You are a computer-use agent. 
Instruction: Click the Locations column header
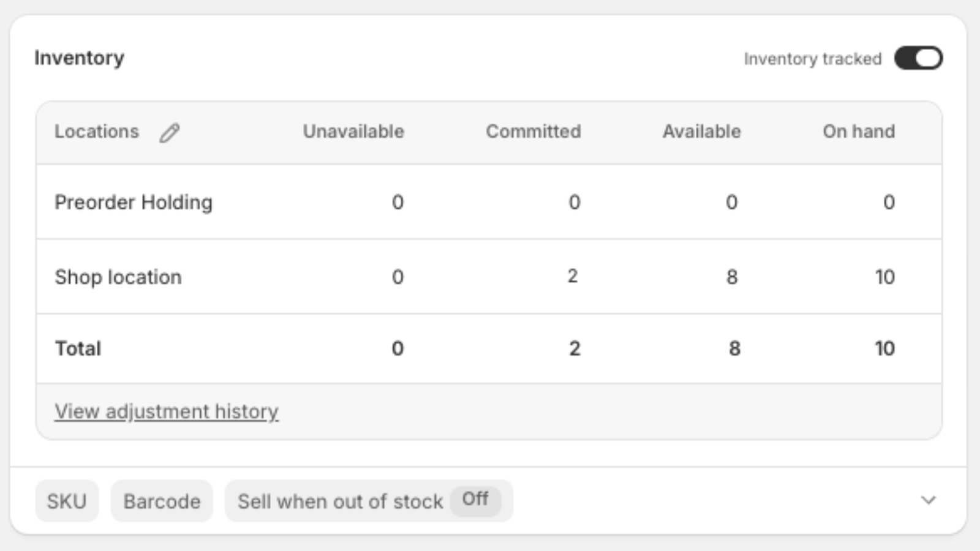97,132
